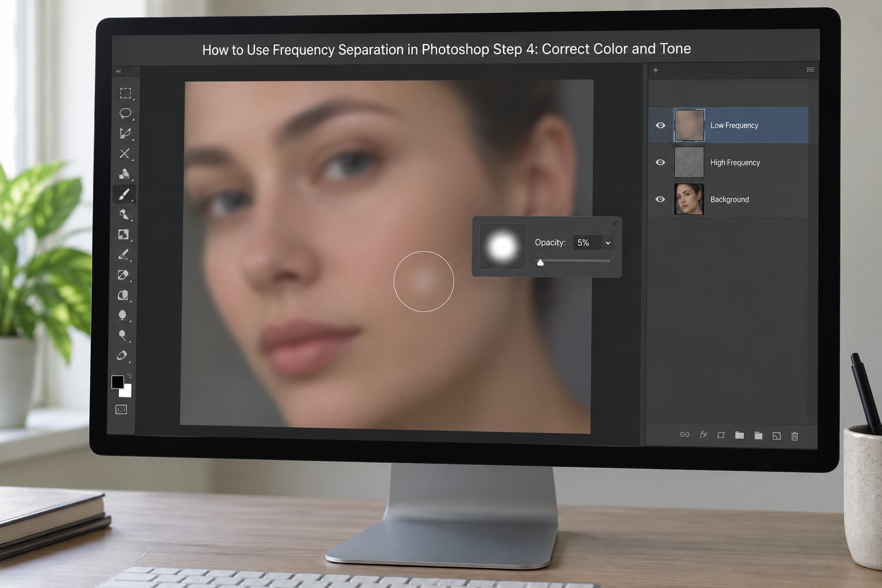The image size is (882, 588).
Task: Click the Opacity 5% value field
Action: pos(587,243)
